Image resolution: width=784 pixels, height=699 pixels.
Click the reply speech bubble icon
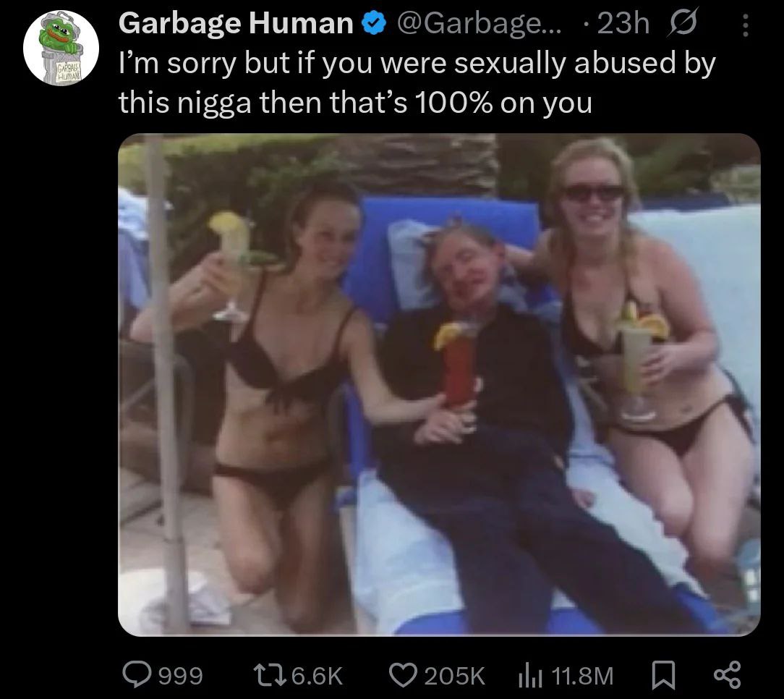coord(137,675)
